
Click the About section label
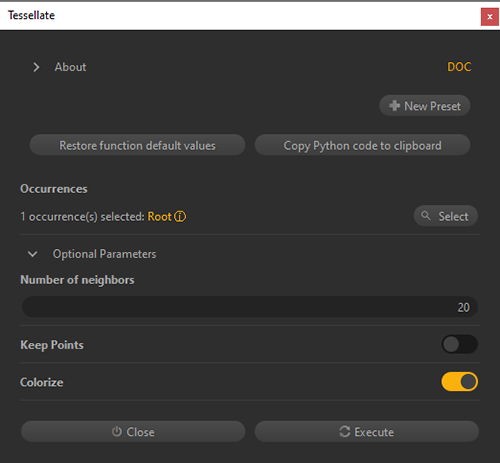pos(70,67)
